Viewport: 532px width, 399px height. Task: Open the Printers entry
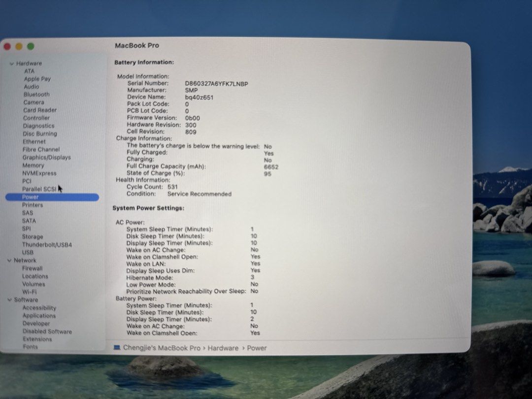(33, 205)
